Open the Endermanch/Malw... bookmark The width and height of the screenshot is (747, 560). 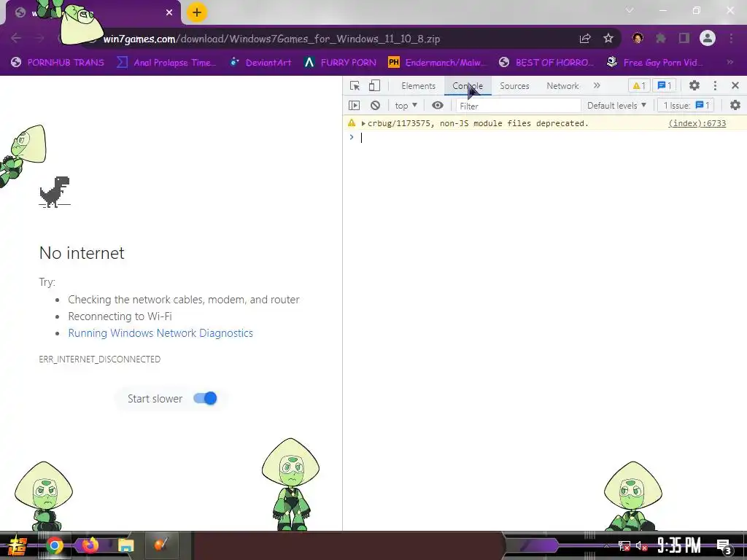point(438,63)
